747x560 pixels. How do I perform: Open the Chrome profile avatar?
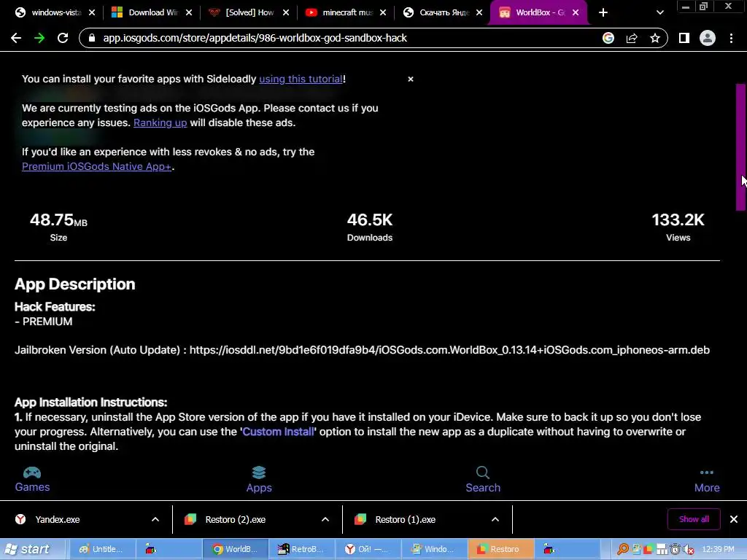point(708,38)
